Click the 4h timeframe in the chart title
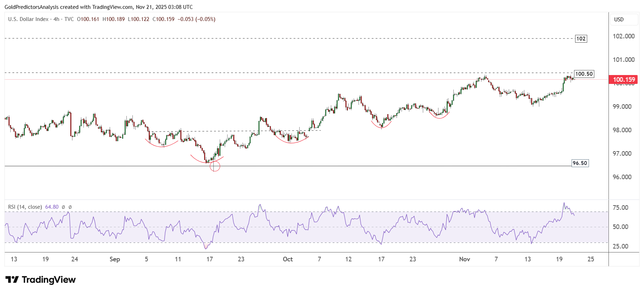Image resolution: width=644 pixels, height=293 pixels. tap(56, 19)
